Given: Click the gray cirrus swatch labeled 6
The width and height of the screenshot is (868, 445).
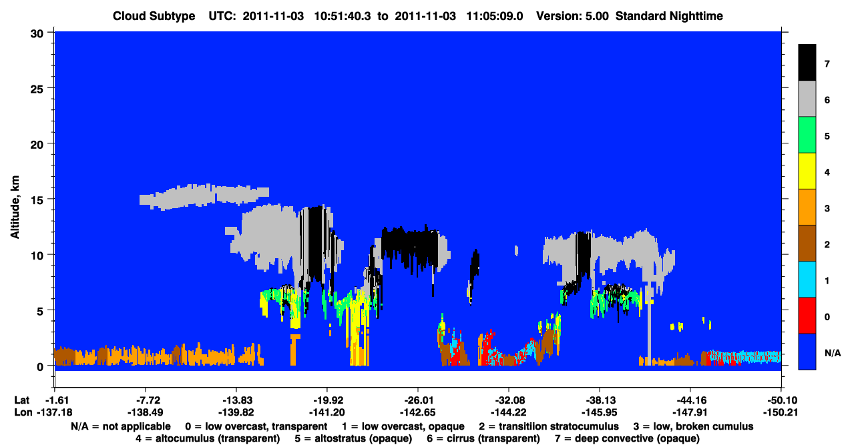Looking at the screenshot, I should coord(807,99).
